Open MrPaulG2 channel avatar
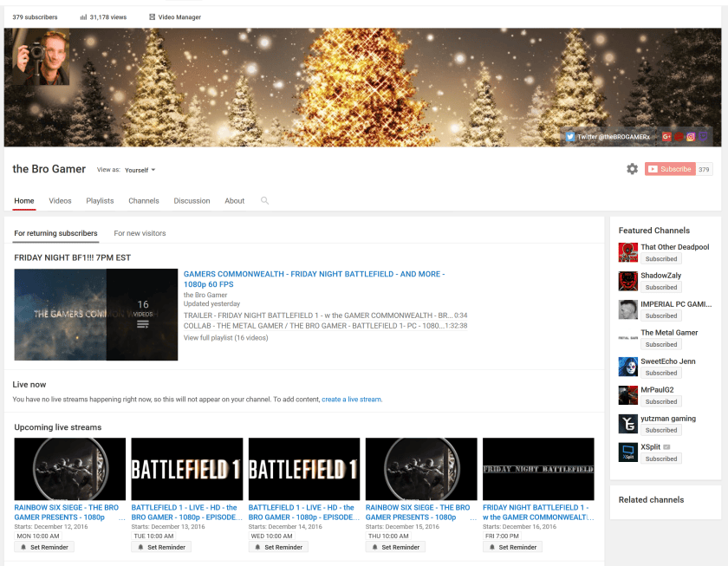Image resolution: width=728 pixels, height=566 pixels. pyautogui.click(x=628, y=395)
